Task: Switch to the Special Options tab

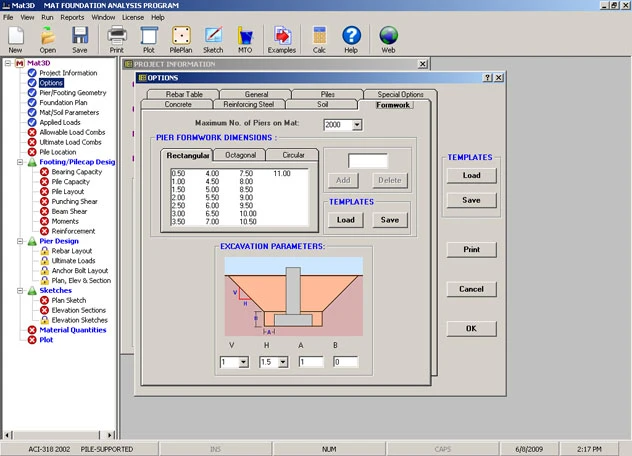Action: (x=400, y=94)
